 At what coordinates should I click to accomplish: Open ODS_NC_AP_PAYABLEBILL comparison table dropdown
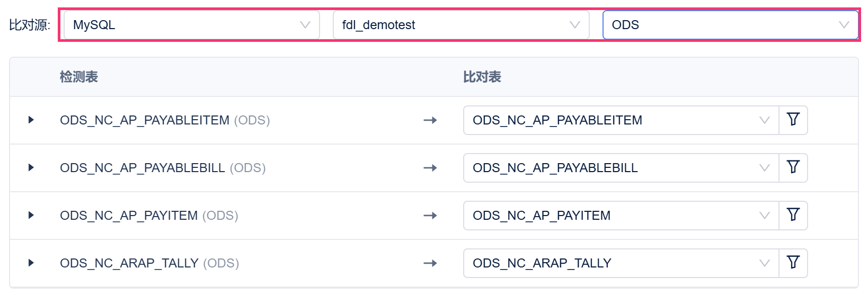tap(620, 168)
